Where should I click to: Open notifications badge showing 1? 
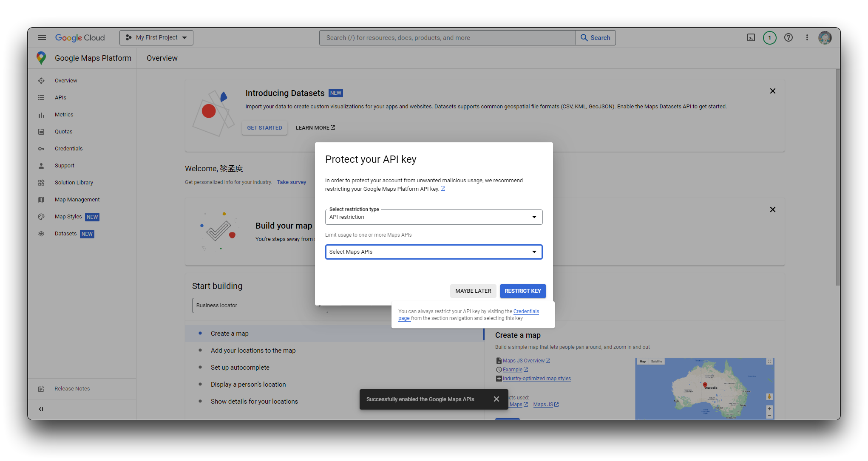click(x=769, y=37)
